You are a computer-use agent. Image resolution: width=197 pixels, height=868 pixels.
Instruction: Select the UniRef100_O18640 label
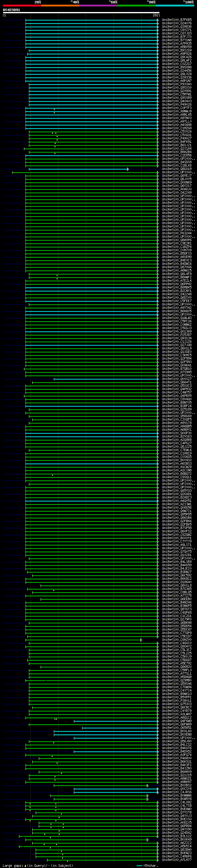point(177,582)
